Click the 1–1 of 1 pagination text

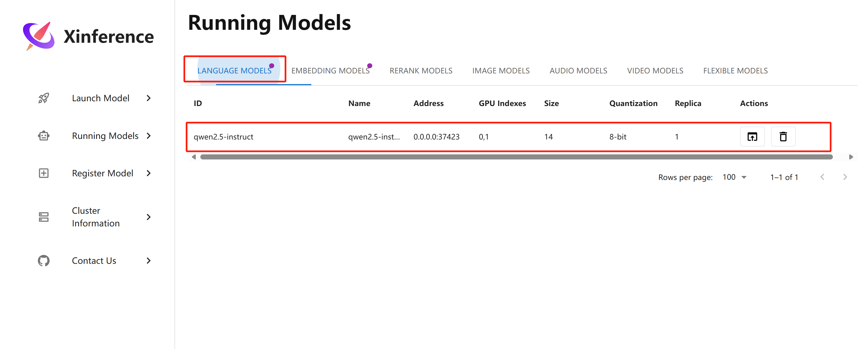click(784, 177)
